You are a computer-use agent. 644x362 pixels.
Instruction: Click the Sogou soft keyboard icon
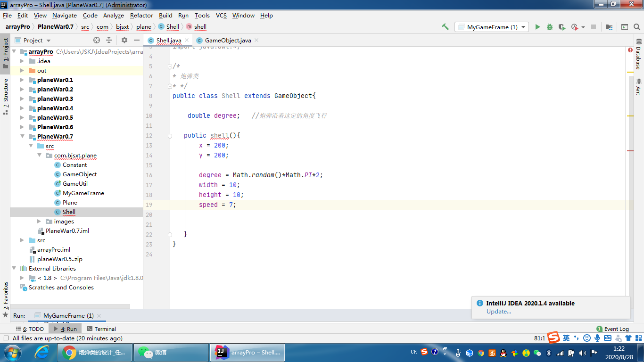[x=608, y=338]
